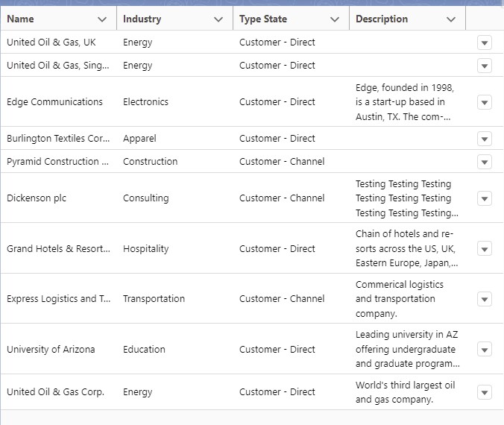Open the Name column header menu

tap(102, 19)
